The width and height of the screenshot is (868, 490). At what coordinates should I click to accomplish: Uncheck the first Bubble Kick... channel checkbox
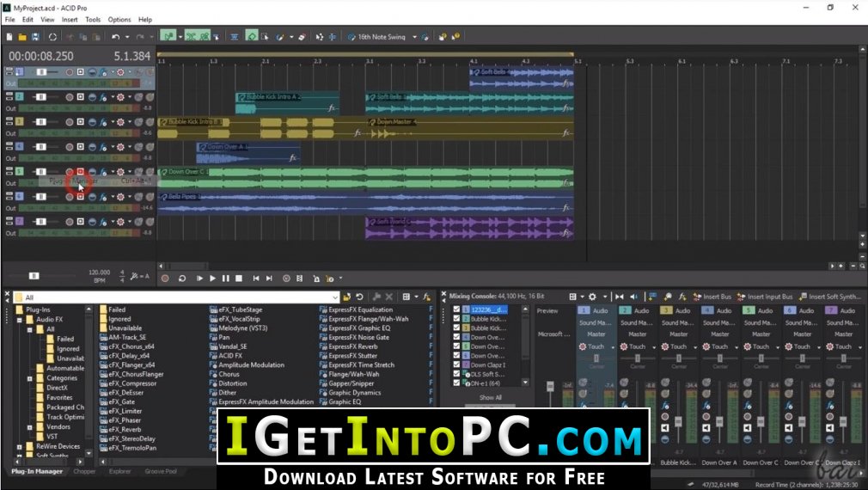click(x=456, y=319)
